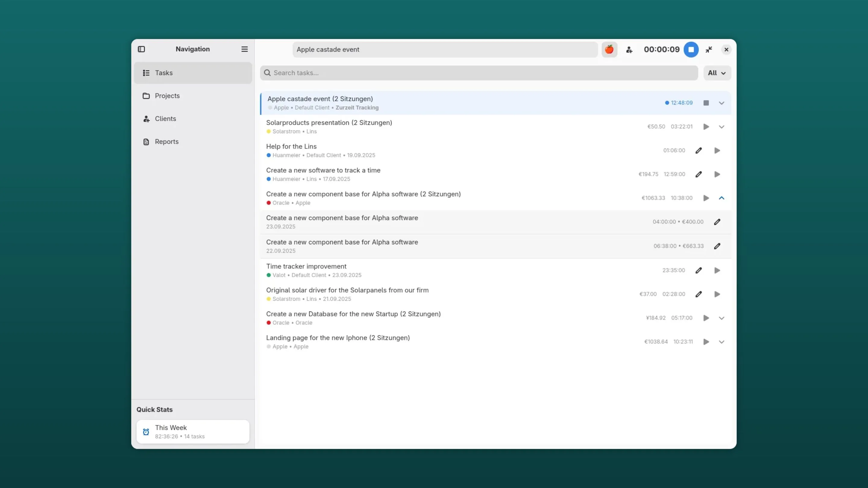Click the 'Zurzeit Tracking' status label
868x488 pixels.
357,108
